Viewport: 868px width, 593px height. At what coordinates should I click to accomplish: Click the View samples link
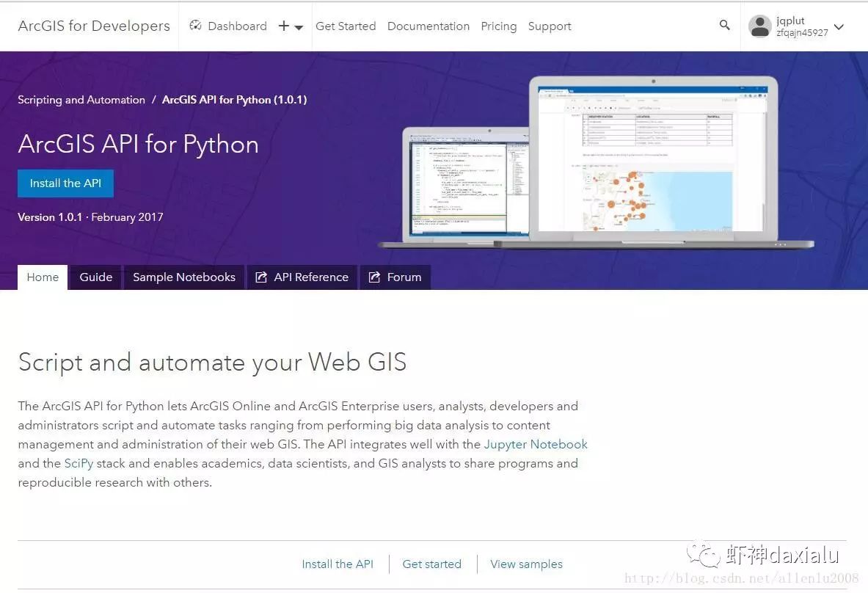coord(526,564)
